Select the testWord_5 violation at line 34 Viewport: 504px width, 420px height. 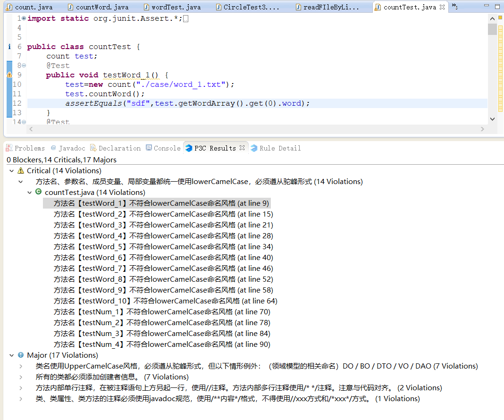tap(163, 247)
